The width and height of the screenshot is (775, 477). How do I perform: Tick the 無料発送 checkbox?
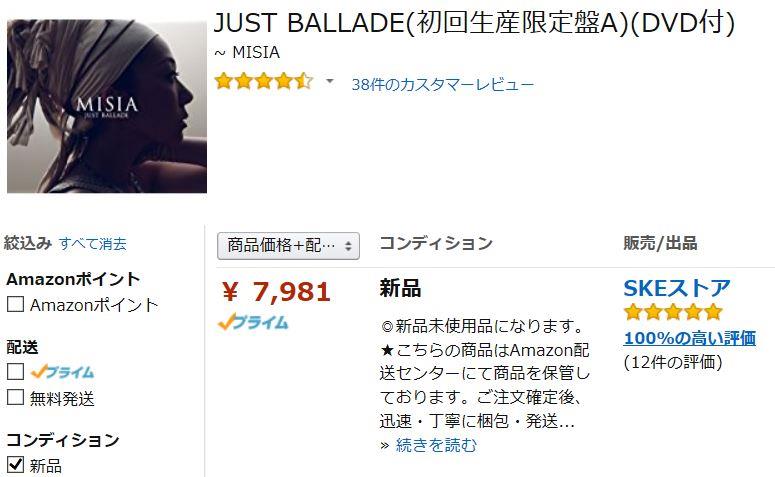pos(15,397)
